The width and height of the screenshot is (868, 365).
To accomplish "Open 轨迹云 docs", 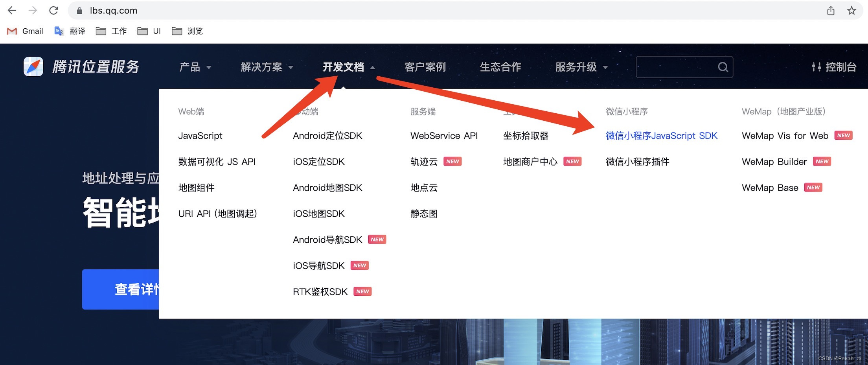I will click(x=424, y=162).
